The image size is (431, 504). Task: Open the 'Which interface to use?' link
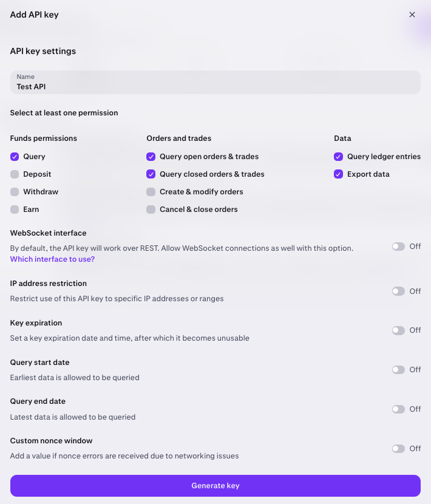point(52,259)
